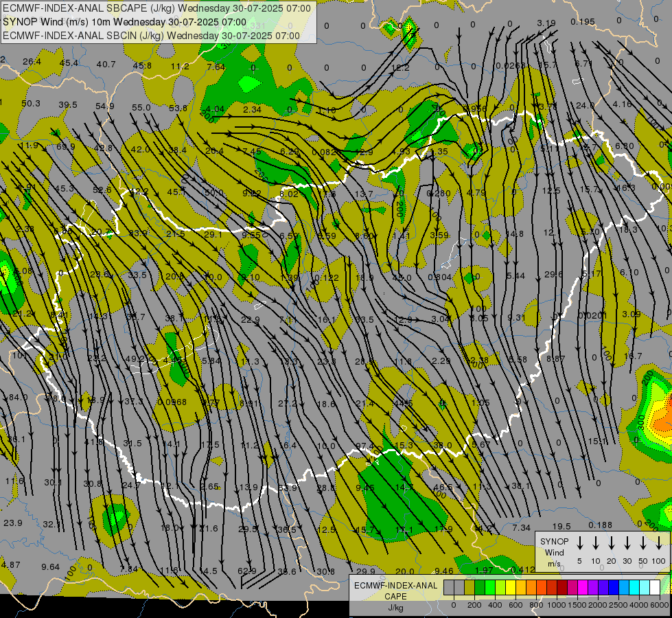Select the dark green CAPE legend swatch
The height and width of the screenshot is (618, 672).
click(x=480, y=587)
